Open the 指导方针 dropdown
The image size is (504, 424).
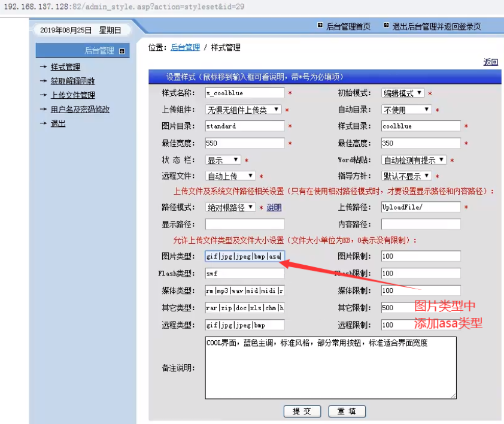click(406, 176)
